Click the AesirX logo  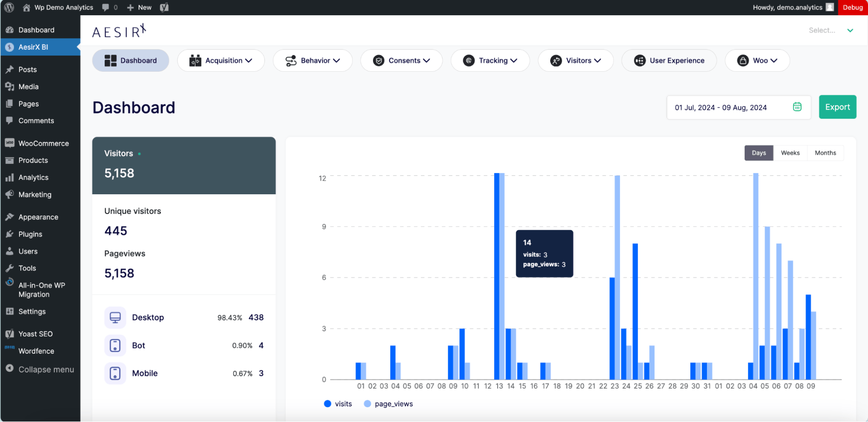coord(119,31)
